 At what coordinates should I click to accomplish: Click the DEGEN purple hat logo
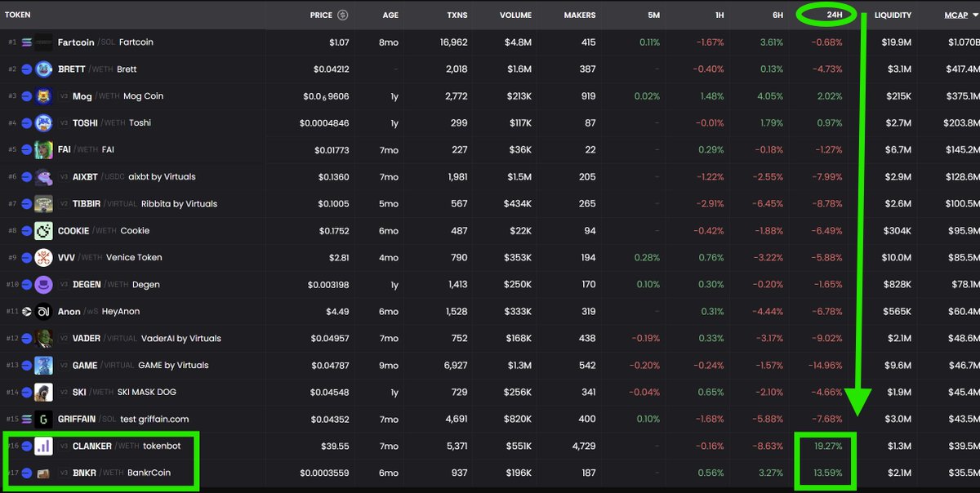pos(44,285)
